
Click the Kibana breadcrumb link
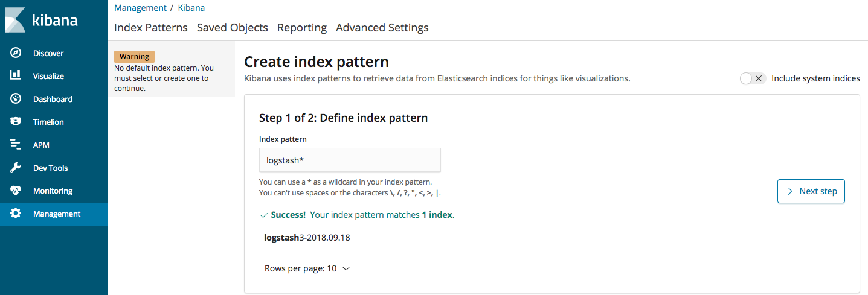(x=191, y=8)
